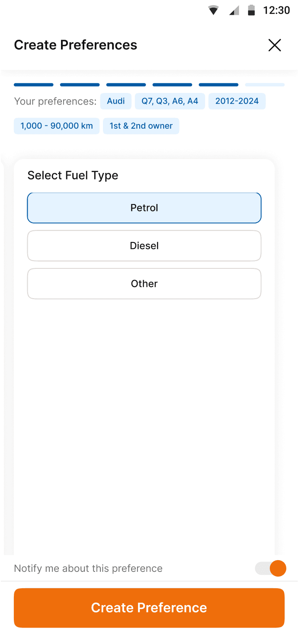Tap the battery icon in status bar
Image resolution: width=298 pixels, height=644 pixels.
[251, 10]
